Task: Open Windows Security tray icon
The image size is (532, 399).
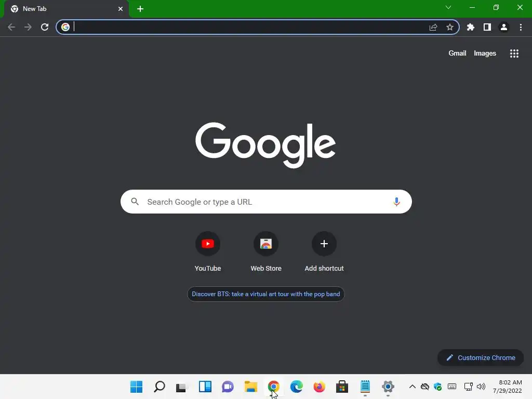Action: coord(437,387)
